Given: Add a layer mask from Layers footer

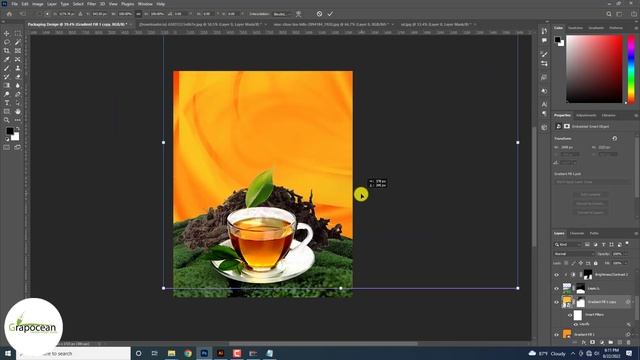Looking at the screenshot, I should pos(593,342).
